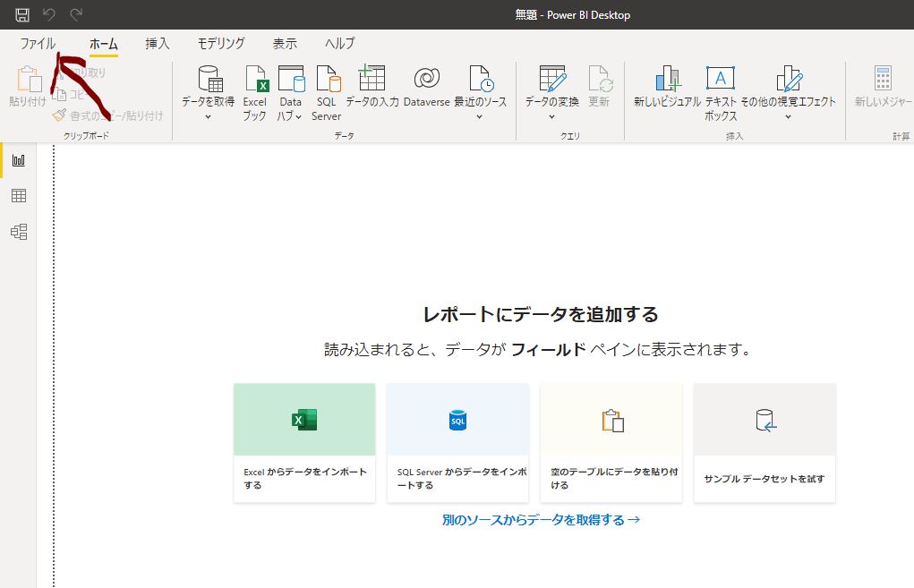Click 別のソースからデータを取得する link

(x=541, y=519)
